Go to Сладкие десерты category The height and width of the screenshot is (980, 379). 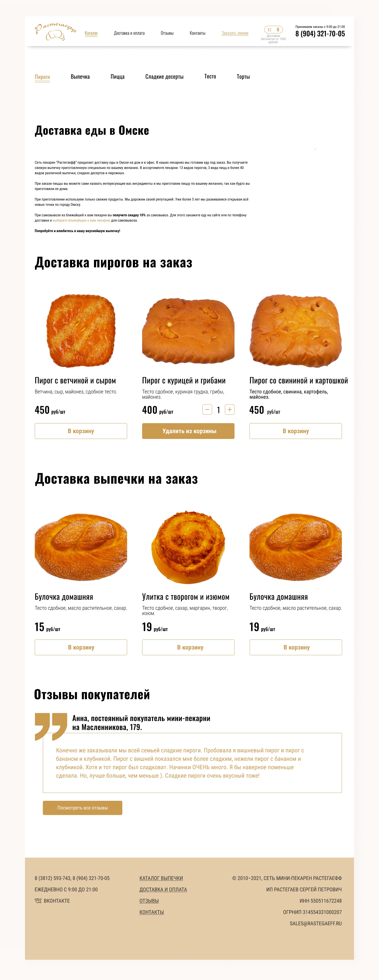pyautogui.click(x=164, y=77)
